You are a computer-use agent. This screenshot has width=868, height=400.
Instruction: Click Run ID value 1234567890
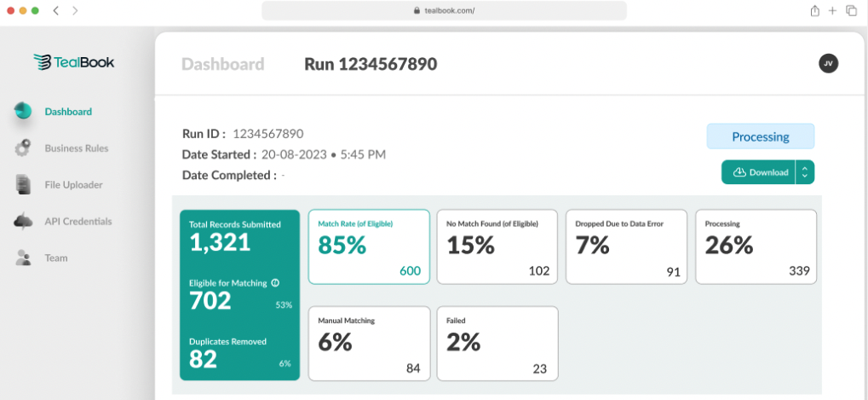268,134
